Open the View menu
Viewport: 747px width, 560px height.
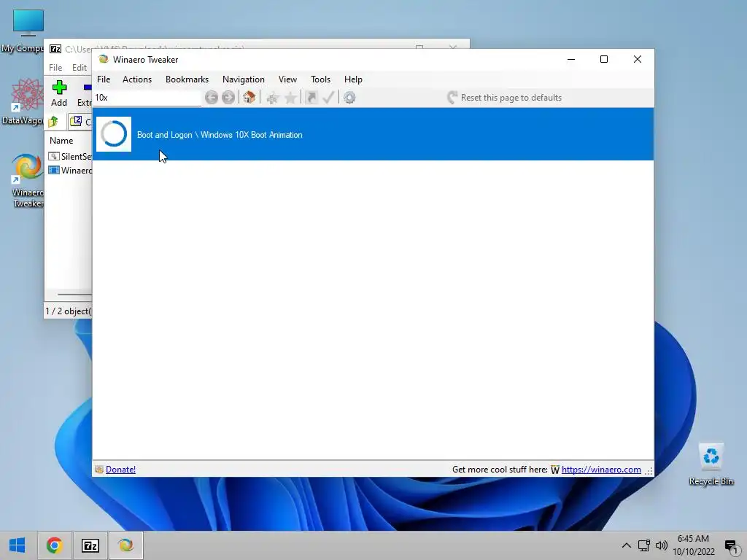click(x=287, y=79)
